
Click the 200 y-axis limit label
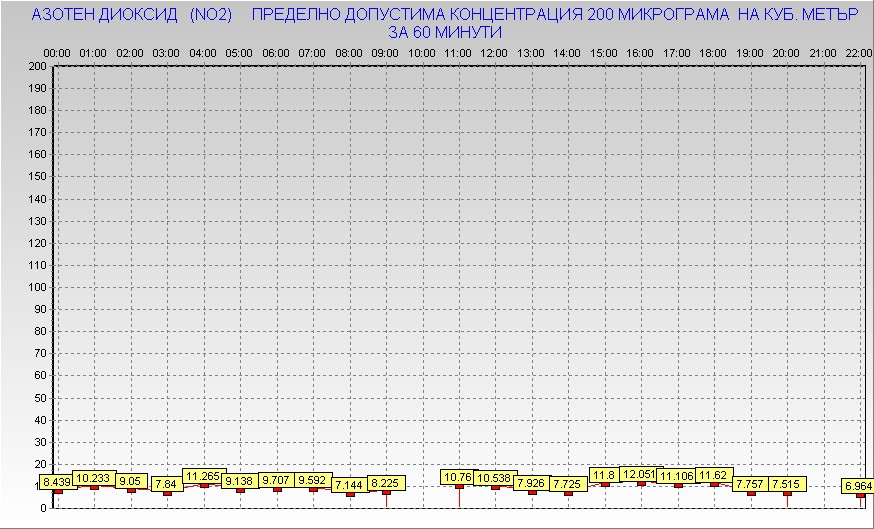pos(37,66)
